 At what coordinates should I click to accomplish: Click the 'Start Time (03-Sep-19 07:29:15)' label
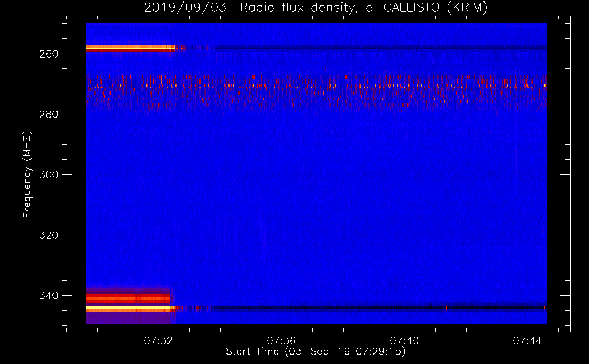point(316,352)
